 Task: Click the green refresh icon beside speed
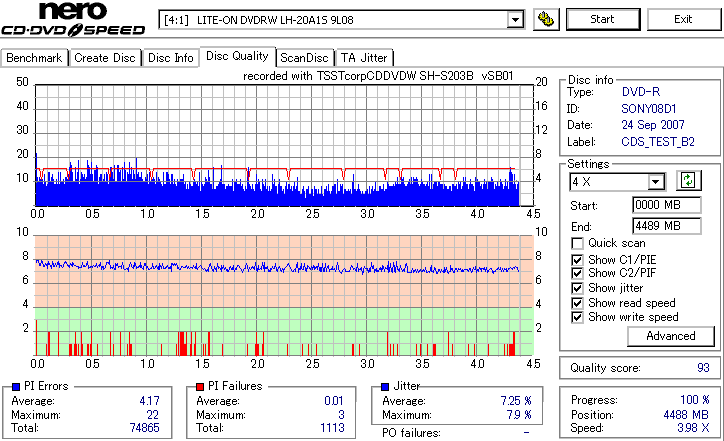(688, 180)
